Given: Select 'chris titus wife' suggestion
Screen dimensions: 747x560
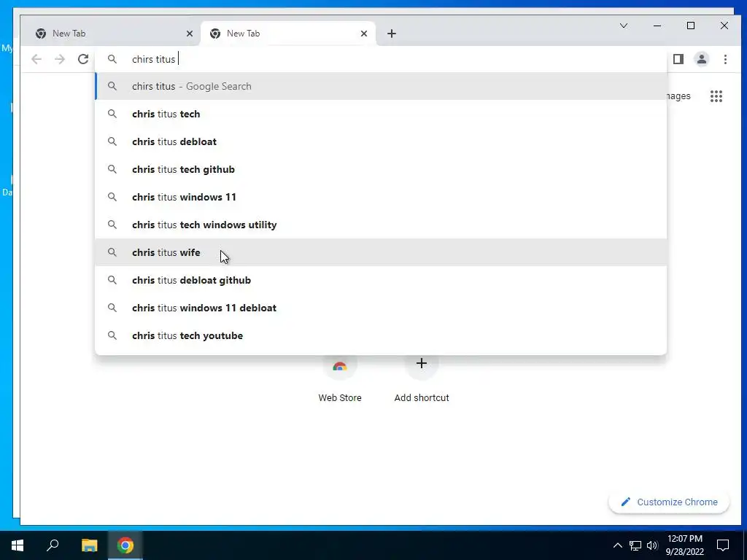Looking at the screenshot, I should [381, 252].
